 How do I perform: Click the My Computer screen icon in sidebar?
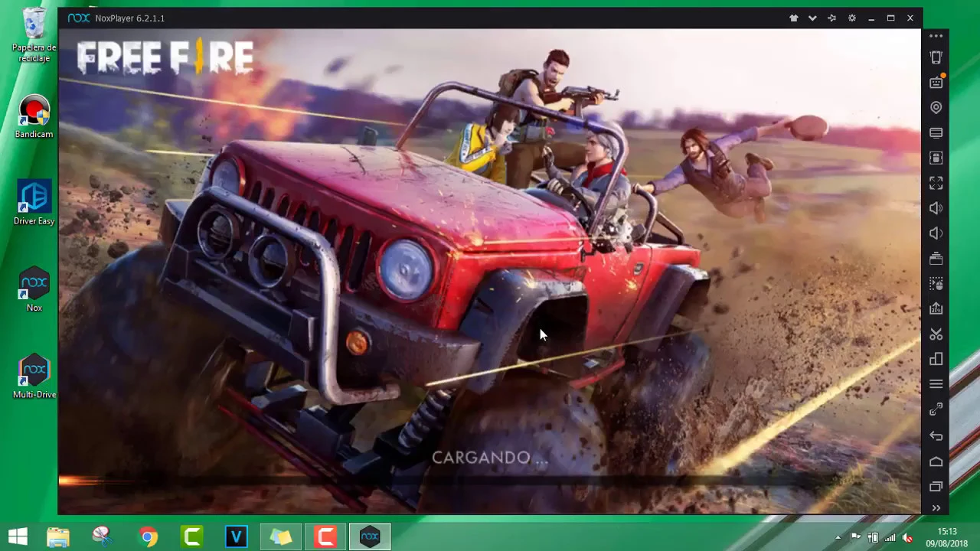[936, 133]
